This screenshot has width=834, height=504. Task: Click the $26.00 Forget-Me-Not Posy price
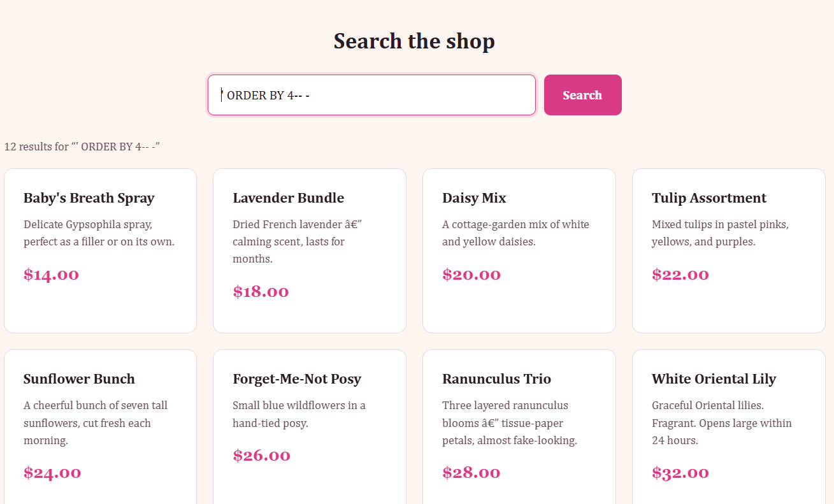pos(261,456)
